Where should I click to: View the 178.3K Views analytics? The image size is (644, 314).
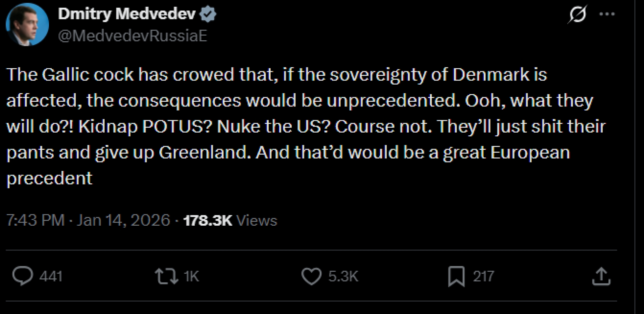click(x=208, y=220)
